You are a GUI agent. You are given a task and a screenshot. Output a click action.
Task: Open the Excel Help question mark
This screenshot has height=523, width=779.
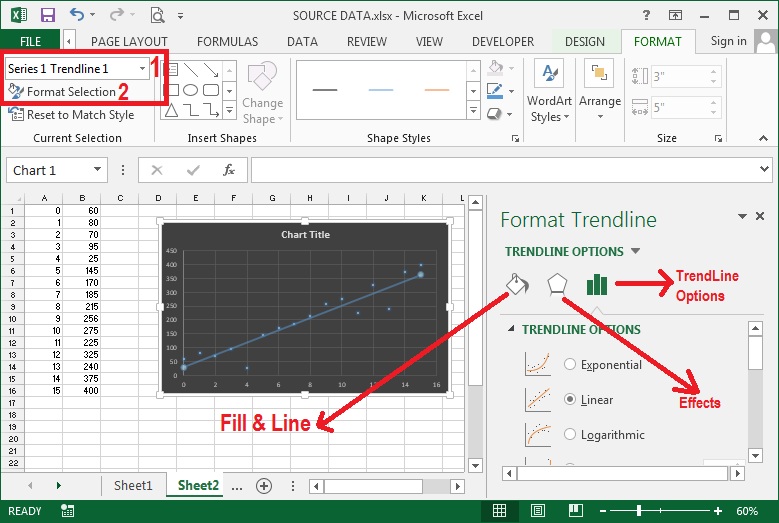point(646,15)
